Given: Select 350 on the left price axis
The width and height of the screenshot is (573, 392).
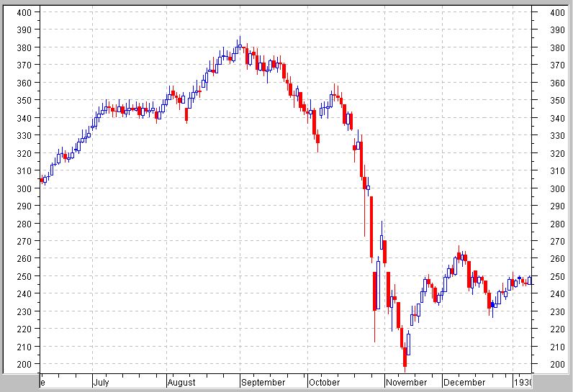Looking at the screenshot, I should click(24, 100).
